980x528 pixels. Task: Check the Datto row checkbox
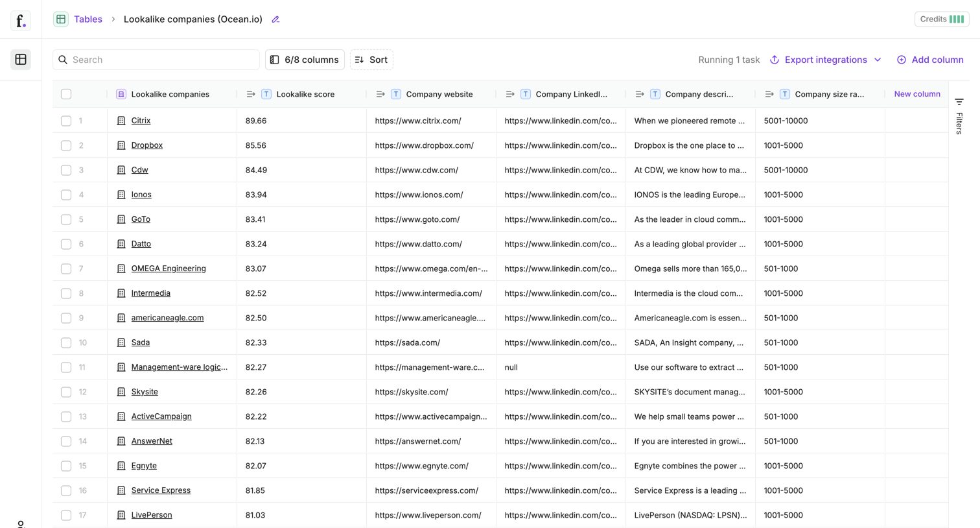pos(66,244)
